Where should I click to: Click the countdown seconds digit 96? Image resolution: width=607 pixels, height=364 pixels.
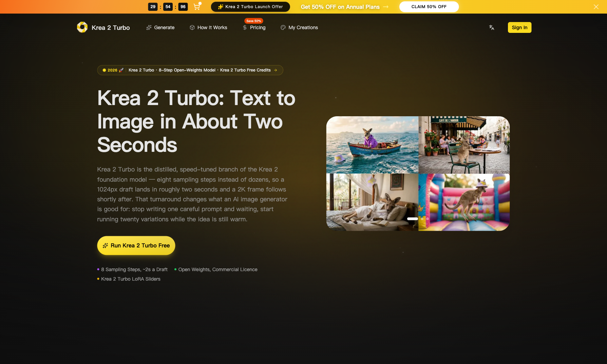tap(183, 7)
